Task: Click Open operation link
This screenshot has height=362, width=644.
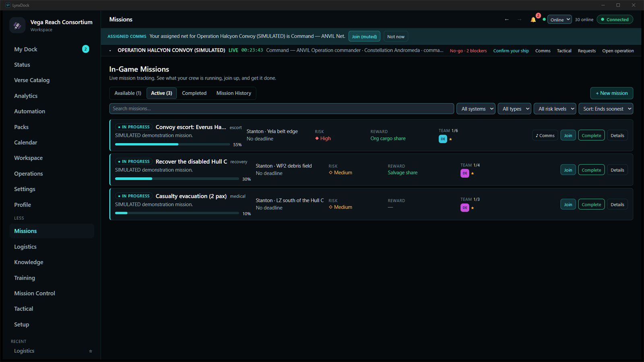Action: pos(618,51)
